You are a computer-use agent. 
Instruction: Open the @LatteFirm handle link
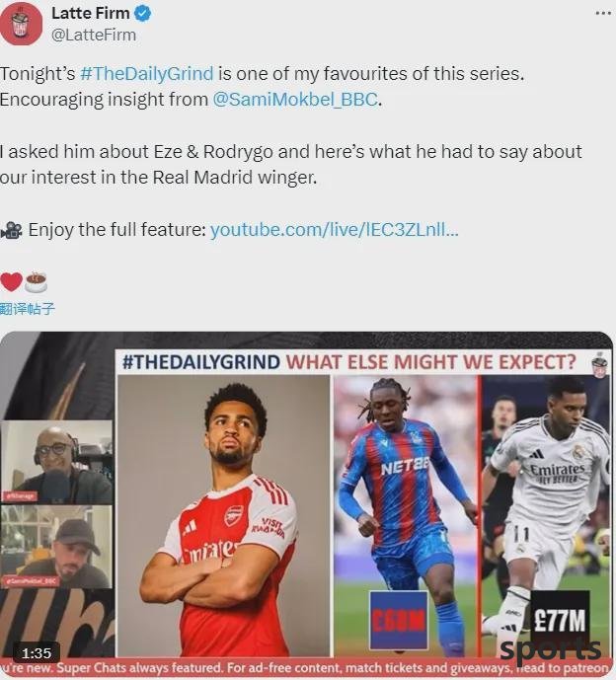tap(94, 35)
